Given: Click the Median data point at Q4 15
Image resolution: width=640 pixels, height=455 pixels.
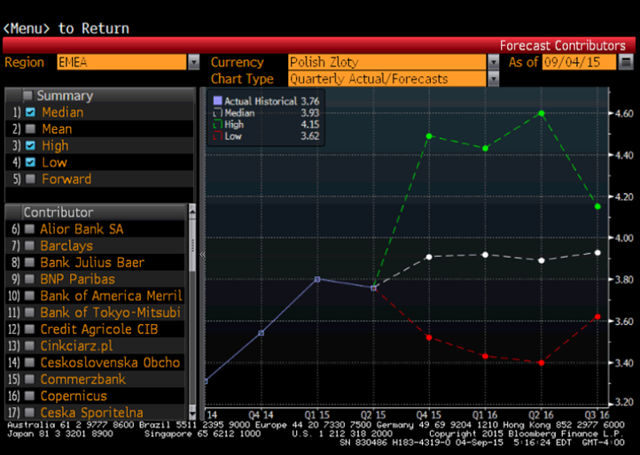Looking at the screenshot, I should click(x=429, y=257).
